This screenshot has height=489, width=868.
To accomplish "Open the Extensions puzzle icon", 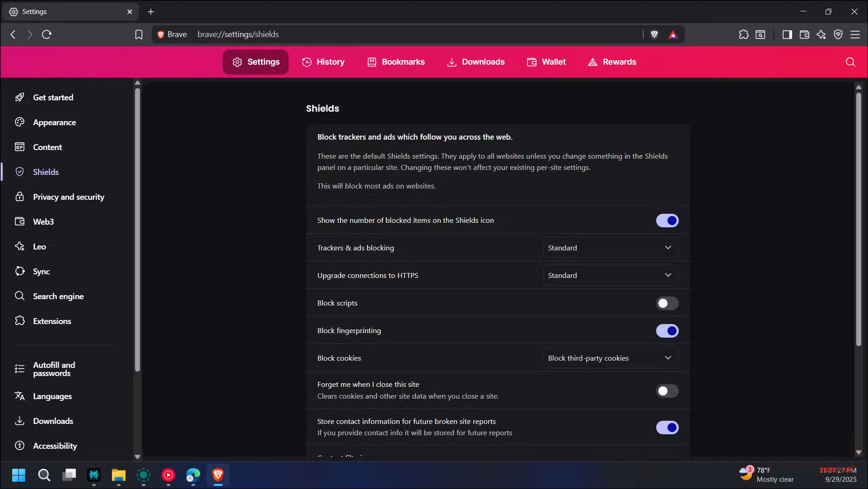I will 744,34.
